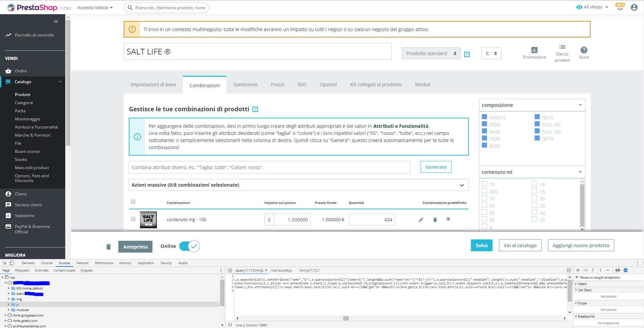644x328 pixels.
Task: Click help icon next to combinations heading
Action: pos(255,109)
